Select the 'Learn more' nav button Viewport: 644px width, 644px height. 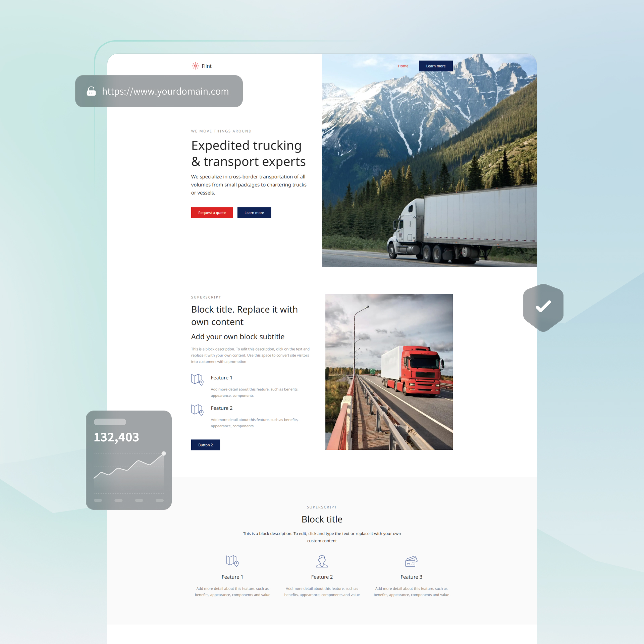click(x=436, y=65)
